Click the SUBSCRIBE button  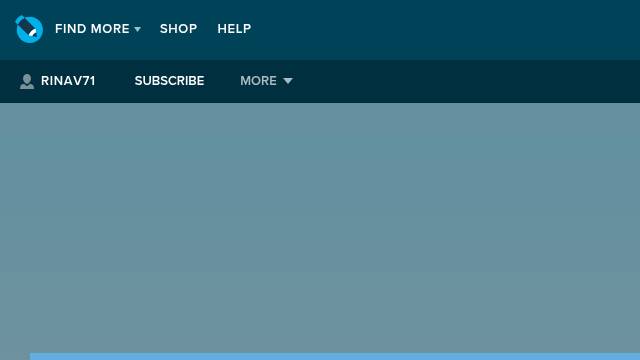(169, 81)
